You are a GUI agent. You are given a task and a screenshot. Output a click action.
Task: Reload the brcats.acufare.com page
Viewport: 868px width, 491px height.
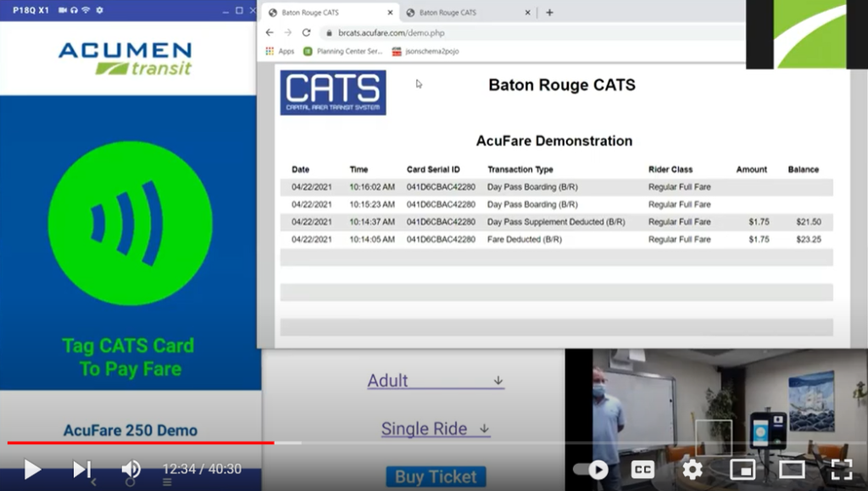[x=306, y=33]
